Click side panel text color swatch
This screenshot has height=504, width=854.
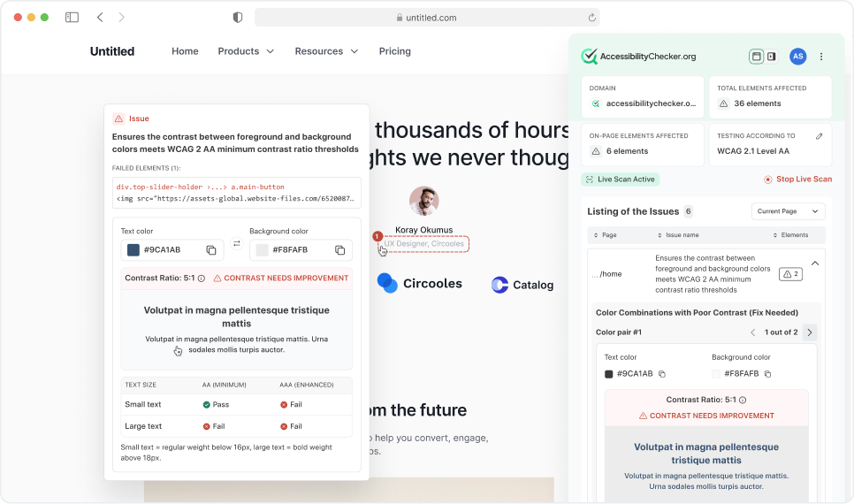(x=609, y=374)
